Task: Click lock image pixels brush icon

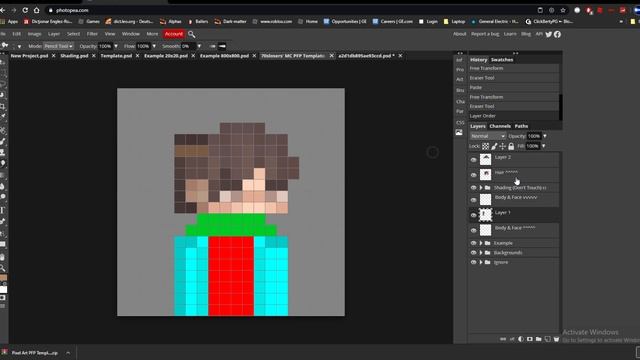Action: click(494, 146)
